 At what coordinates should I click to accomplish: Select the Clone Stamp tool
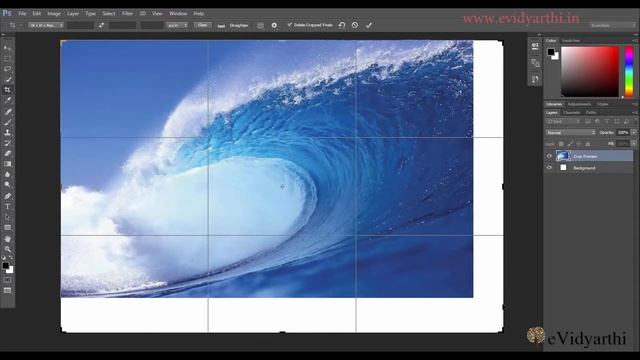7,132
